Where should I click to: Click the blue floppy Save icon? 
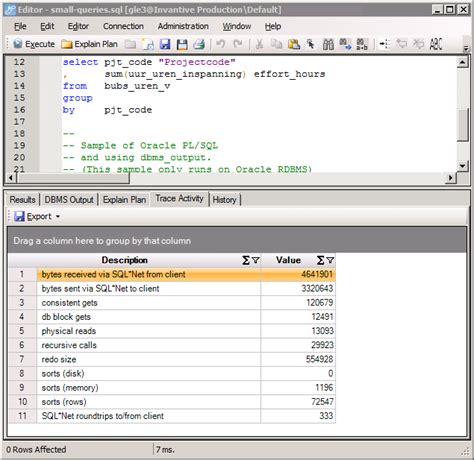165,44
